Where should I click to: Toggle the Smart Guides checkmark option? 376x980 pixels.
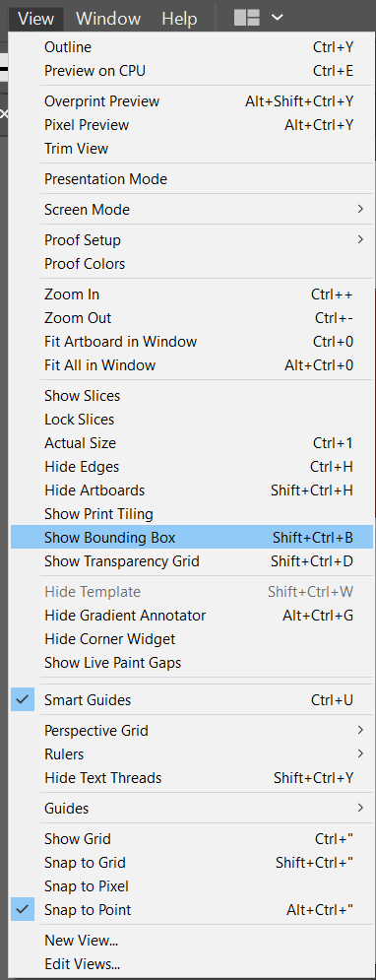tap(192, 700)
